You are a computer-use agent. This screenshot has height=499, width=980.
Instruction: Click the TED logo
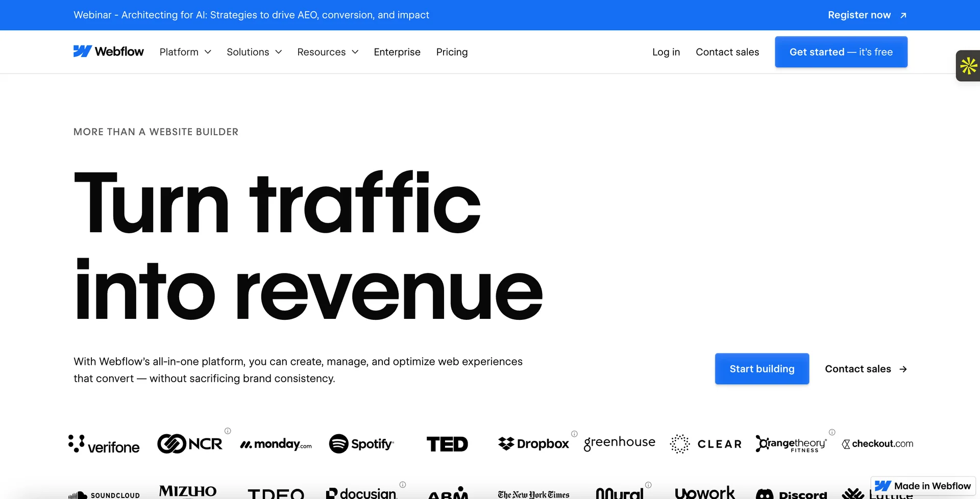click(x=447, y=443)
